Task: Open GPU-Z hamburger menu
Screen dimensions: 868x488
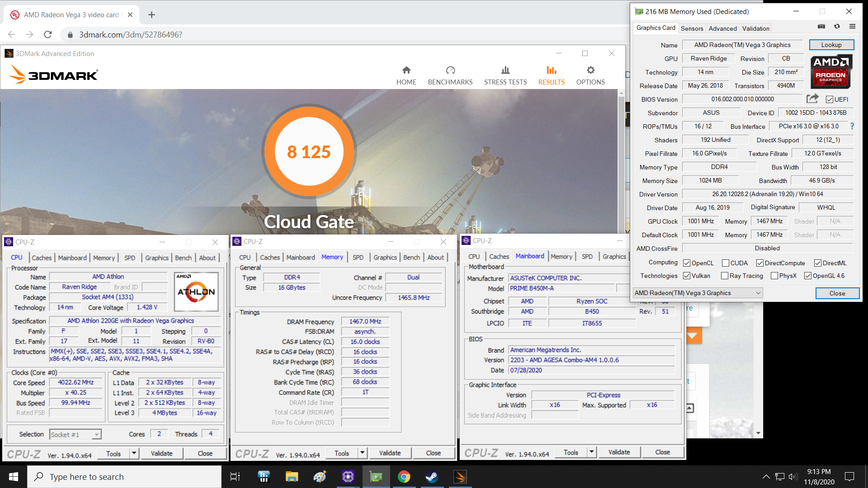Action: click(853, 27)
